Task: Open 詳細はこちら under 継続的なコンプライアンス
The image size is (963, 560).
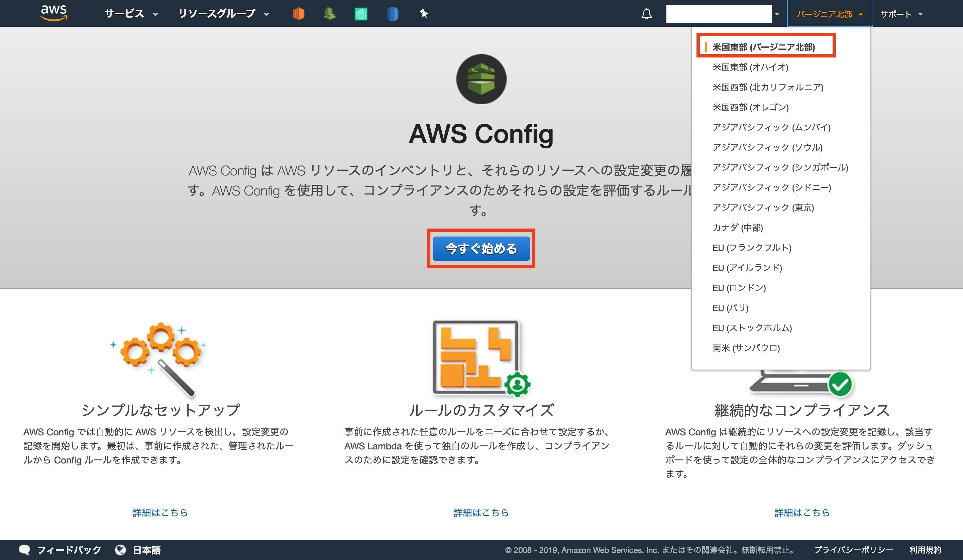Action: point(802,513)
